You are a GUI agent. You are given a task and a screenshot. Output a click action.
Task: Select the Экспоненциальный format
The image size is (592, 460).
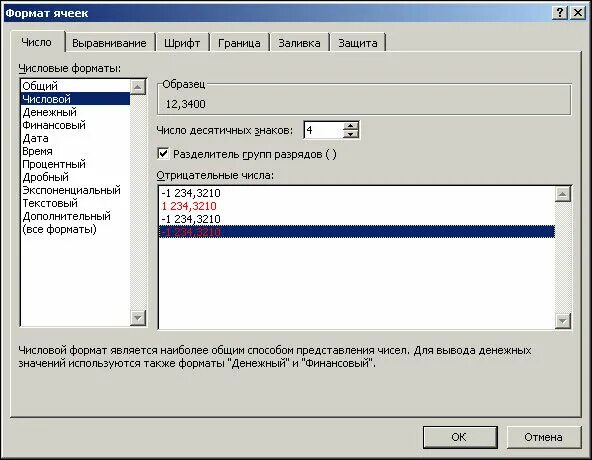[76, 190]
